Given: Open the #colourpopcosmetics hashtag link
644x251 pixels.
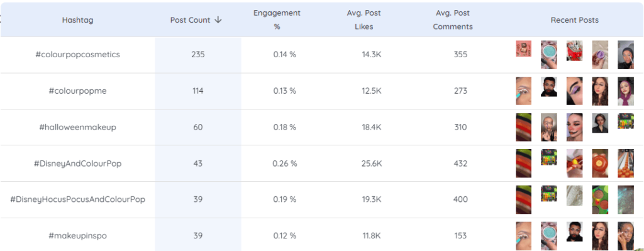Looking at the screenshot, I should pyautogui.click(x=77, y=54).
